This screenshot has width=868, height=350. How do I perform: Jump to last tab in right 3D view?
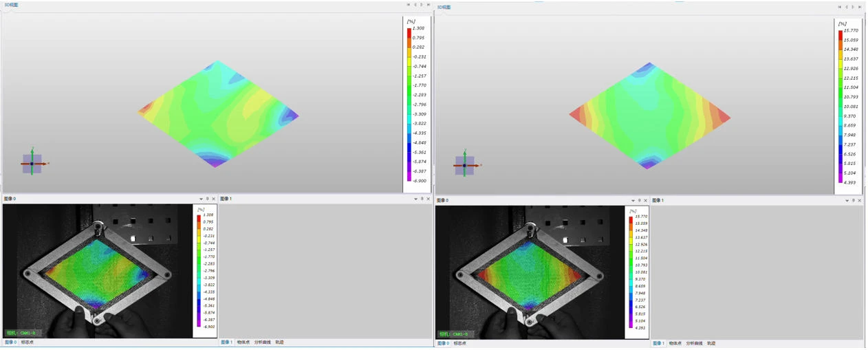point(860,7)
